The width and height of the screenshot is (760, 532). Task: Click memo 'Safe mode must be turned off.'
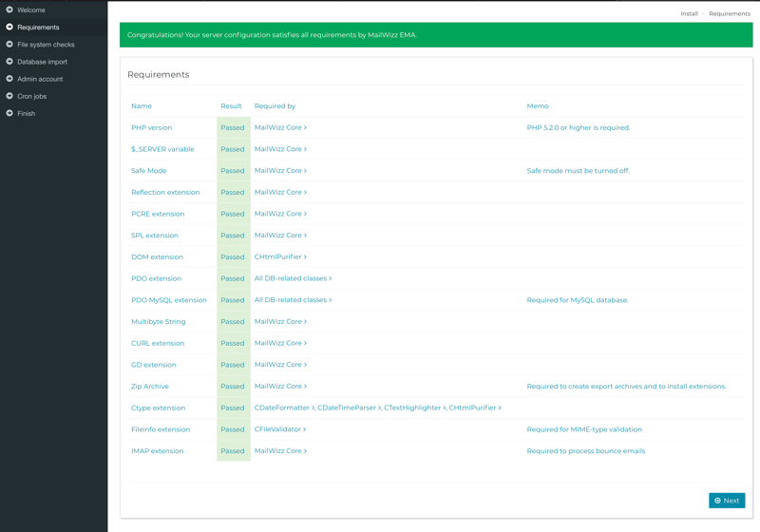579,171
